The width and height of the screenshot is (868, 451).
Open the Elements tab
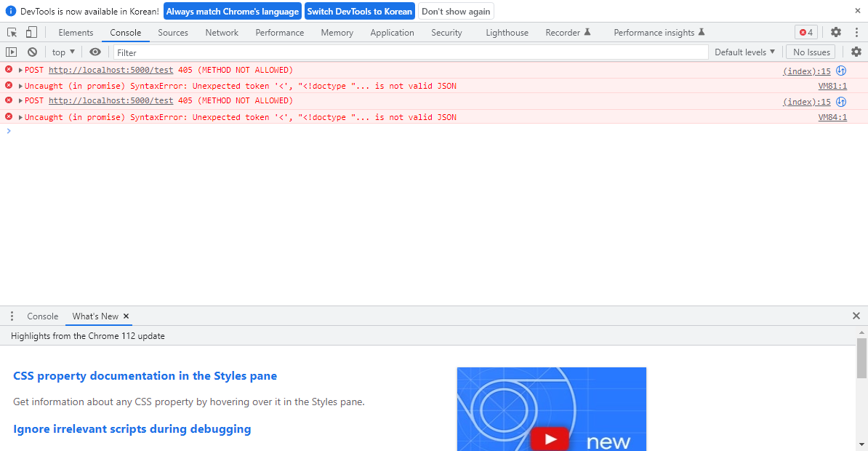click(76, 33)
